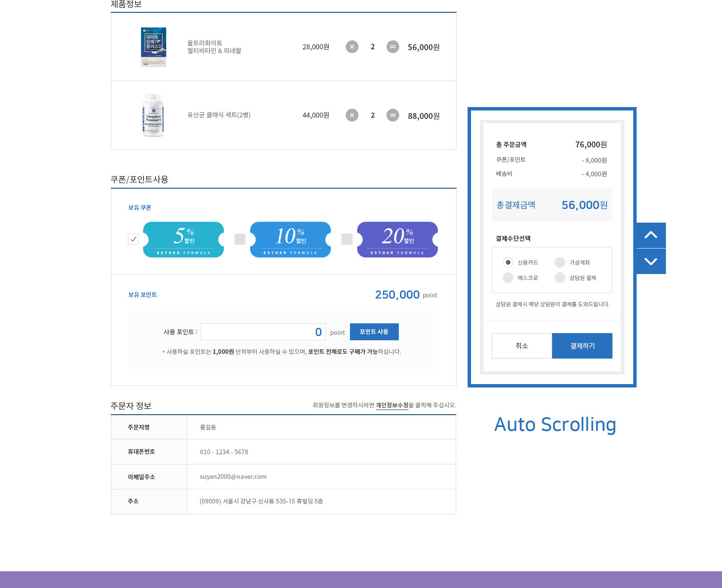This screenshot has width=722, height=588.
Task: Check the 10% coupon checkbox
Action: 240,239
